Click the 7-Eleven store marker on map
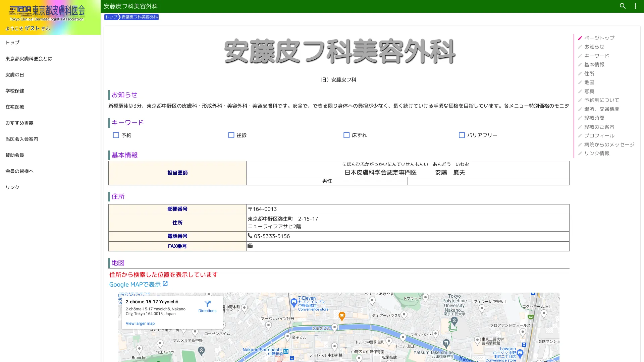644x362 pixels. click(x=294, y=303)
